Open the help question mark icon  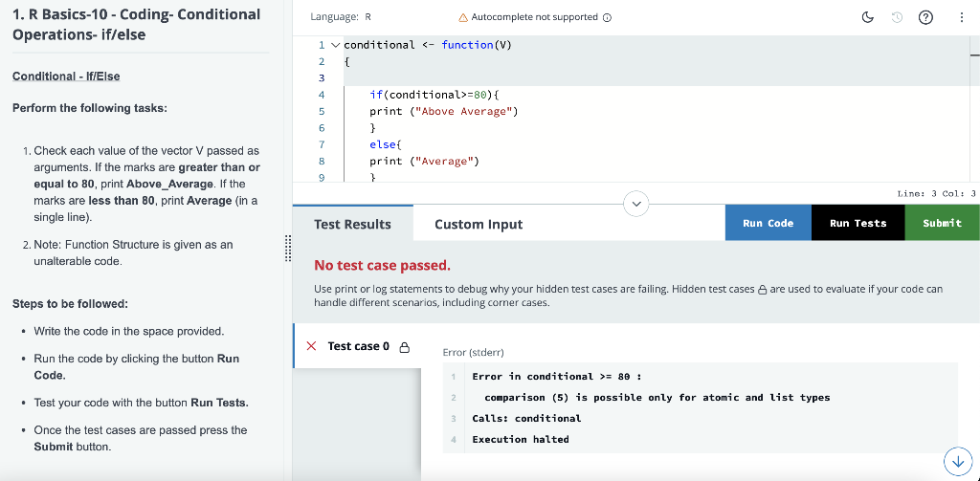(925, 17)
